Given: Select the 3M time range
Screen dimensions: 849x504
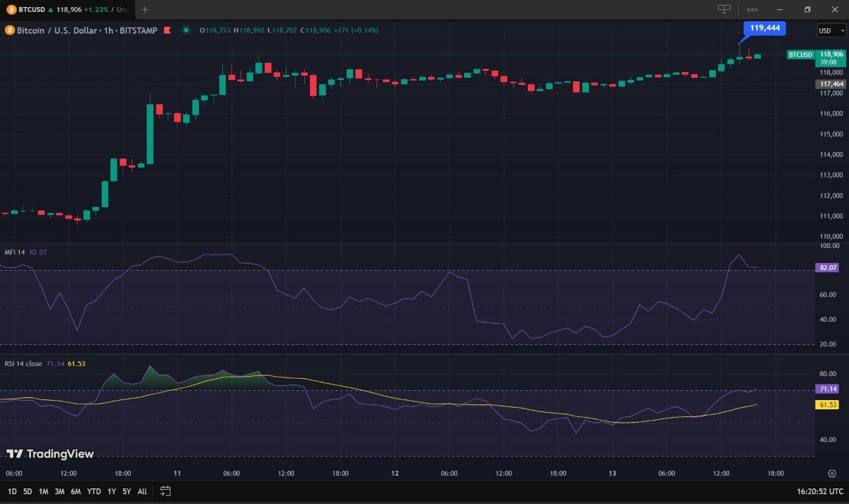Looking at the screenshot, I should pyautogui.click(x=59, y=491).
